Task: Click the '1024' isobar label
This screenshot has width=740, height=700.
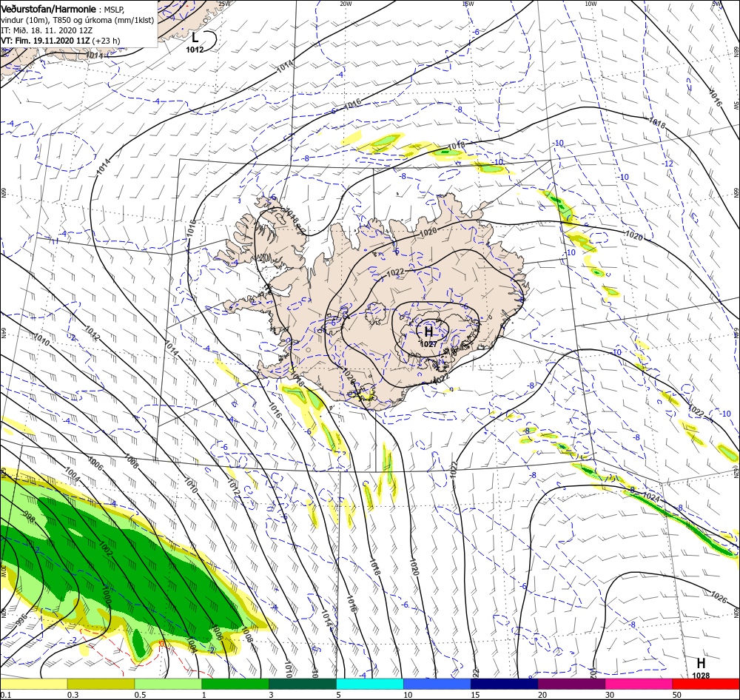Action: point(650,497)
